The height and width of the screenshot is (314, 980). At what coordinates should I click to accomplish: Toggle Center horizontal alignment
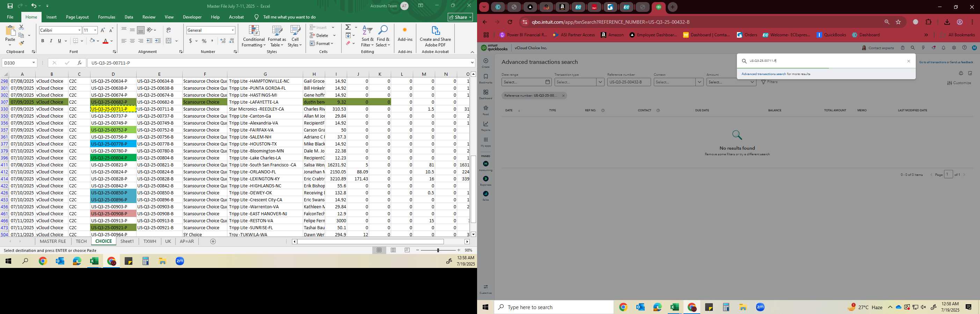[132, 41]
